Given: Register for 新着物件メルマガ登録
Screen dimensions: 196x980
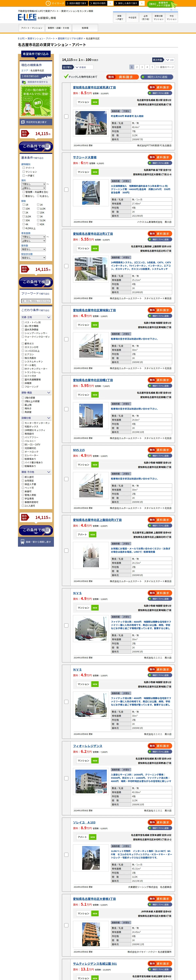Looking at the screenshot, I should pos(163,4).
